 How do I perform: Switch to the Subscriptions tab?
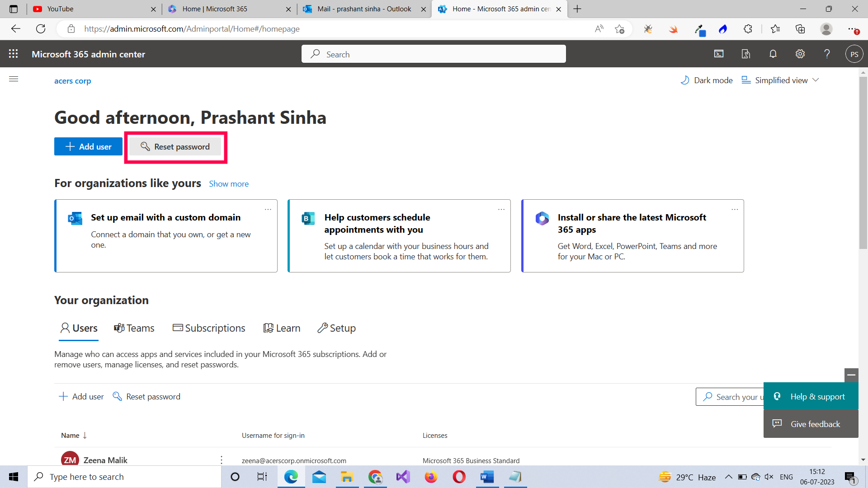tap(209, 328)
